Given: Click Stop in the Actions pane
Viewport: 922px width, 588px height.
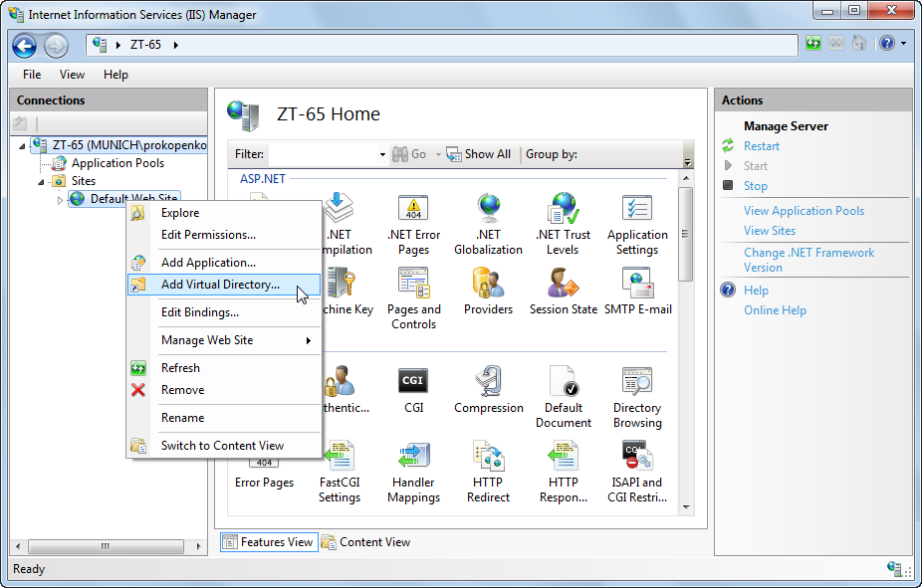Looking at the screenshot, I should [755, 186].
